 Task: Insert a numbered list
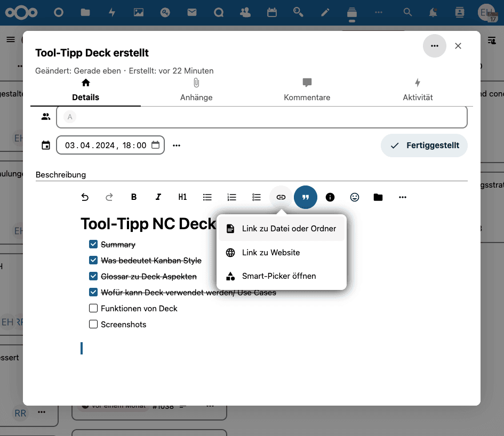click(x=231, y=197)
